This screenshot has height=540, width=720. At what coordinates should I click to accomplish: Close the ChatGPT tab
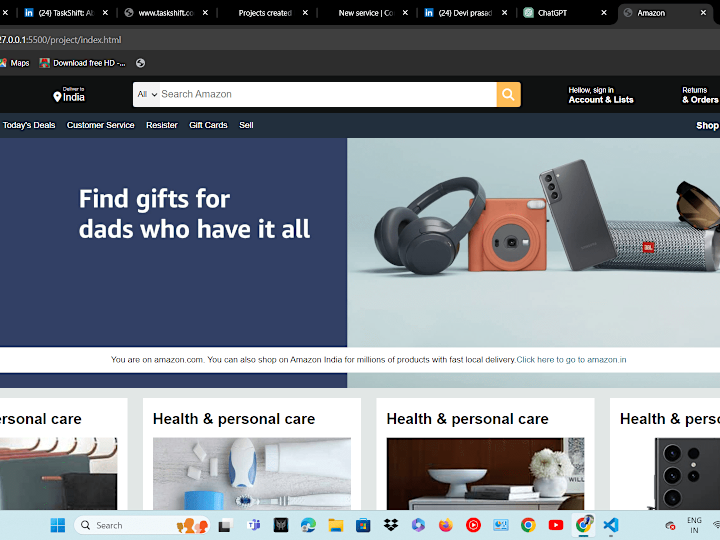[604, 13]
